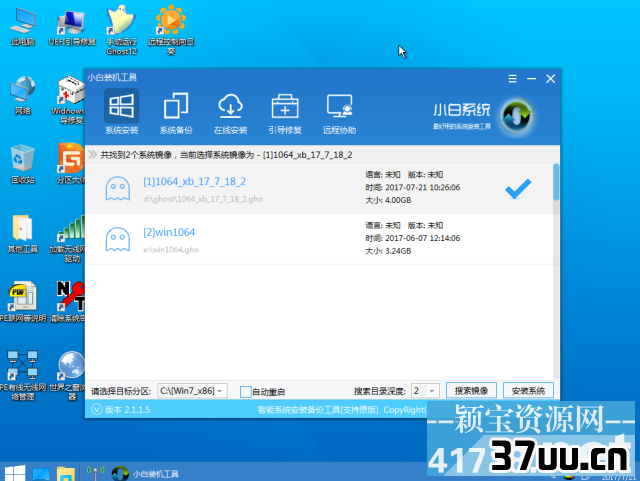This screenshot has height=481, width=640.
Task: Open 加载无线网驱动 desktop icon
Action: tap(69, 238)
